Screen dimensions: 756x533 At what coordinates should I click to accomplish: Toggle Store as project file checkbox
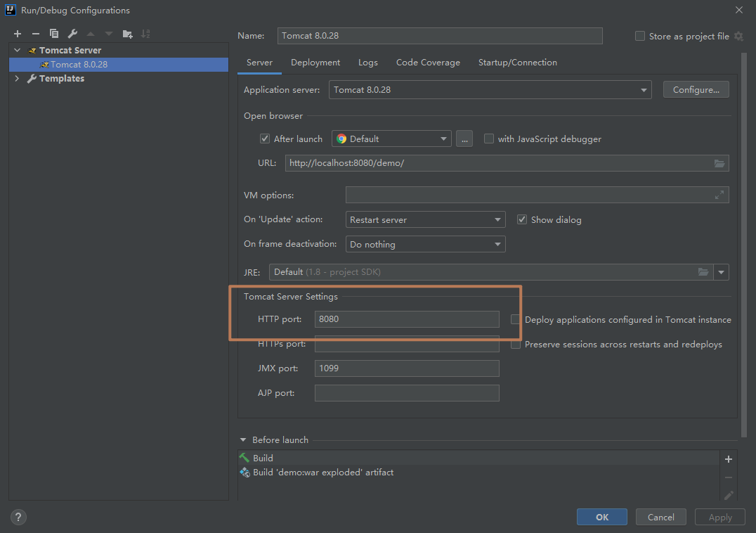[x=640, y=36]
